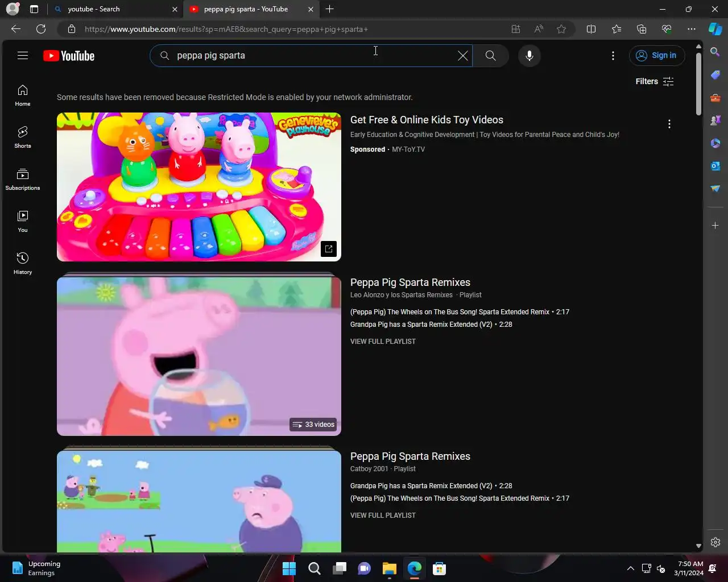
Task: Open Edge Settings and more menu
Action: (x=692, y=29)
